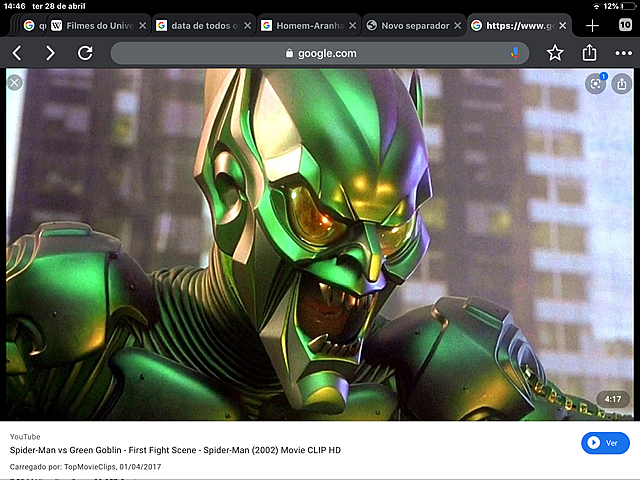Tap the Ver button to watch video
Viewport: 640px width, 480px height.
605,443
